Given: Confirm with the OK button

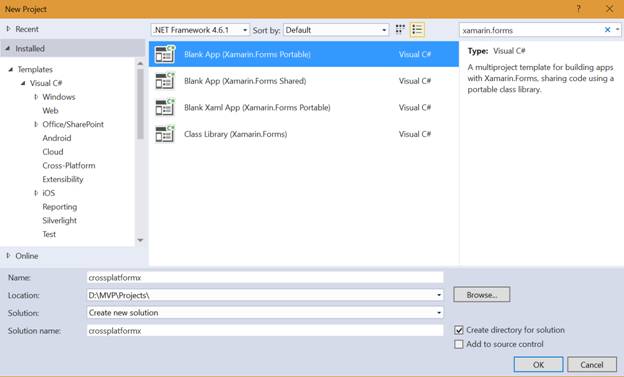Looking at the screenshot, I should tap(538, 364).
